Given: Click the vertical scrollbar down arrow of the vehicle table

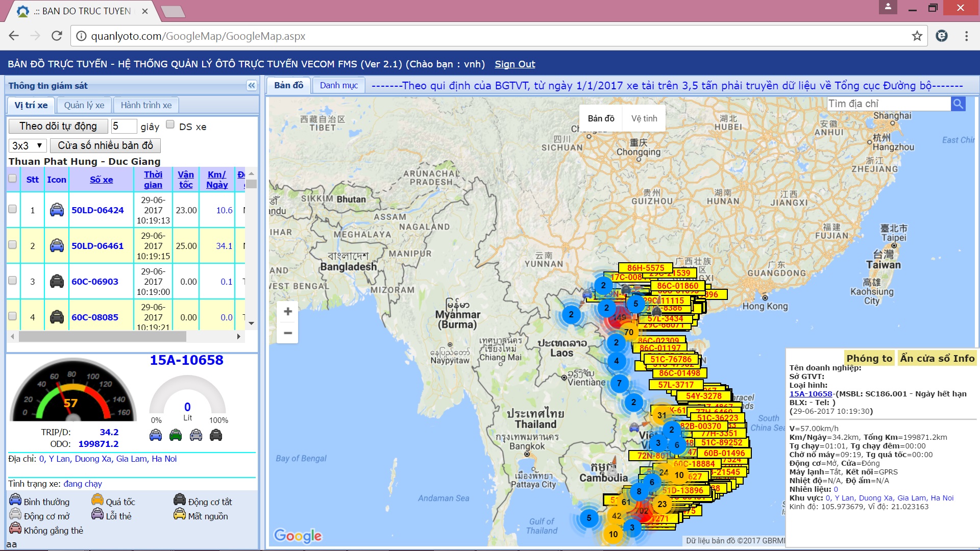Looking at the screenshot, I should (251, 323).
